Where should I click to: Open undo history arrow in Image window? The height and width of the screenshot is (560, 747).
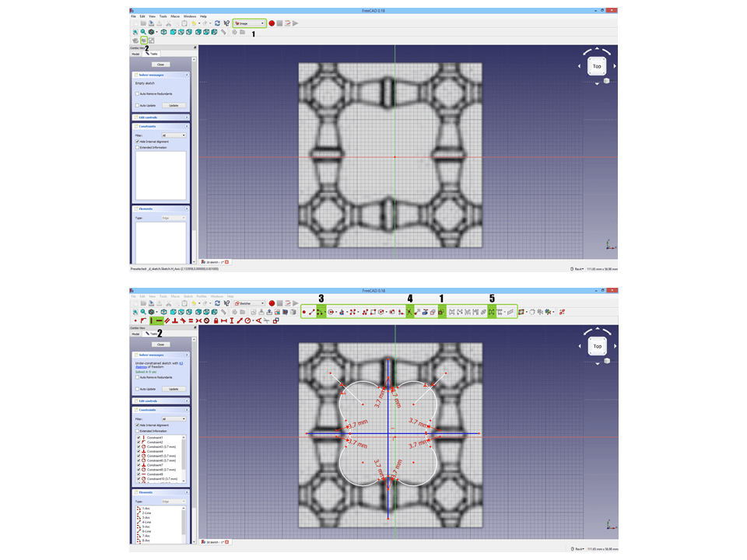point(199,23)
